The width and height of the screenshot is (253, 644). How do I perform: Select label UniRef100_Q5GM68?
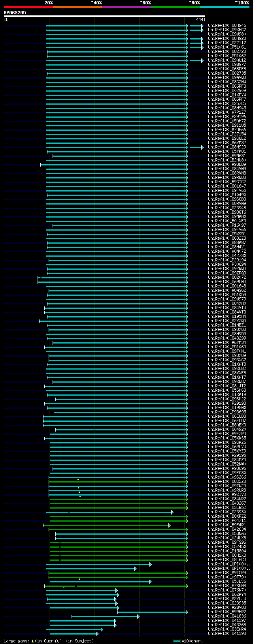coord(227,391)
